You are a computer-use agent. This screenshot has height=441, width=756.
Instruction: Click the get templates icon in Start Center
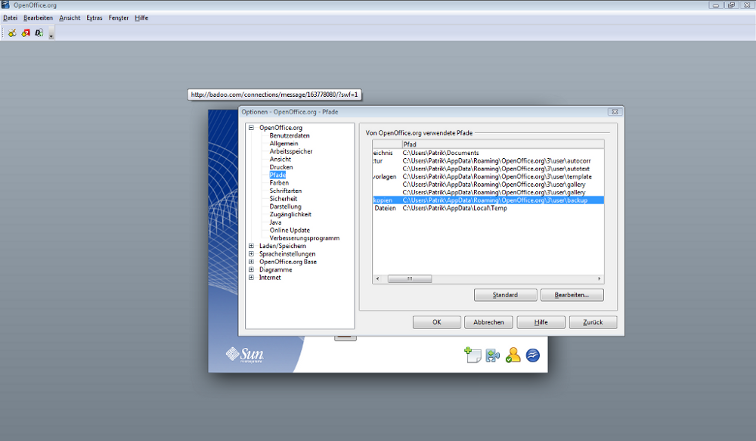pyautogui.click(x=472, y=355)
